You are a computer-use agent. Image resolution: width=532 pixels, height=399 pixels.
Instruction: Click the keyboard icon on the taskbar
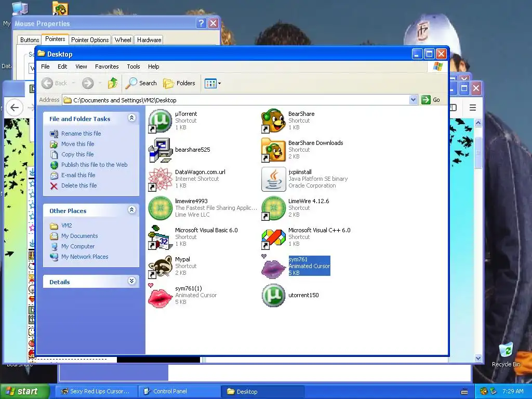pyautogui.click(x=464, y=392)
